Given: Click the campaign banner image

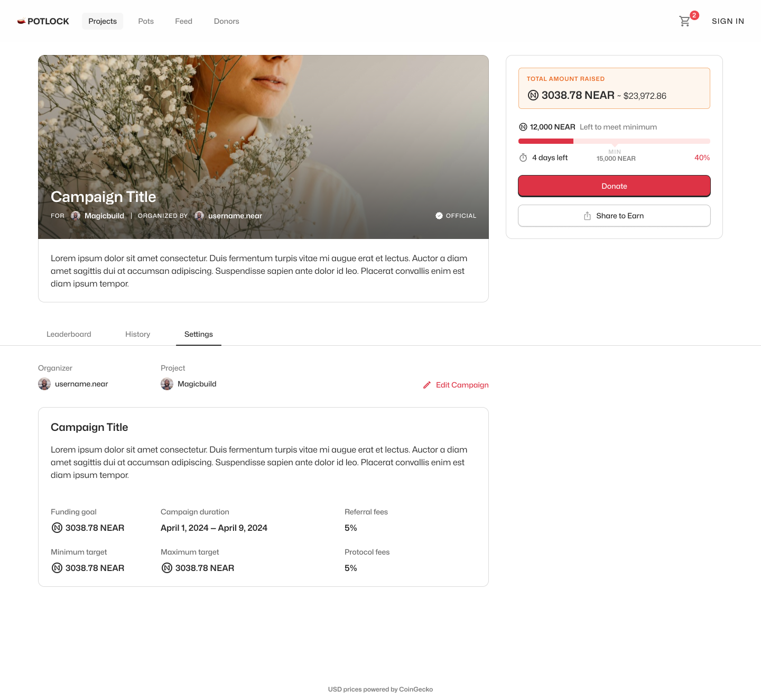Looking at the screenshot, I should click(x=263, y=147).
